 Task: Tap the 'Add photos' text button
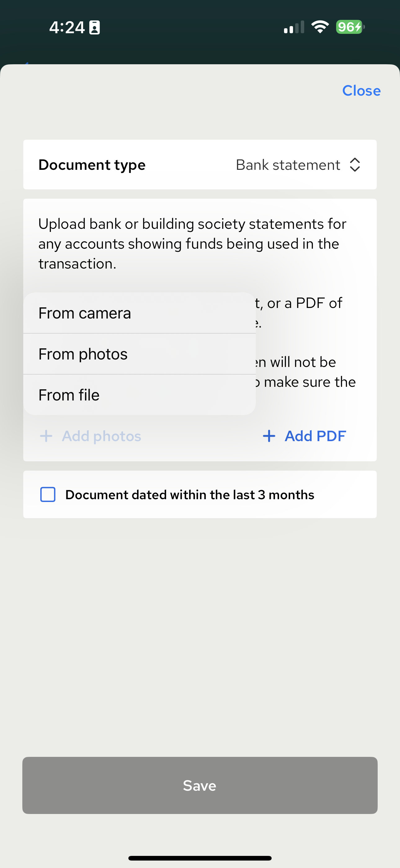101,436
